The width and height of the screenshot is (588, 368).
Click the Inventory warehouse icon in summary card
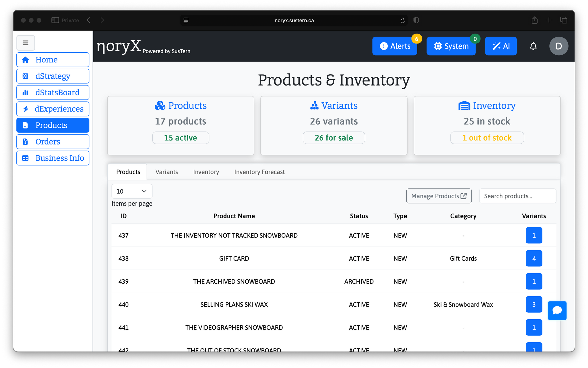click(x=464, y=106)
